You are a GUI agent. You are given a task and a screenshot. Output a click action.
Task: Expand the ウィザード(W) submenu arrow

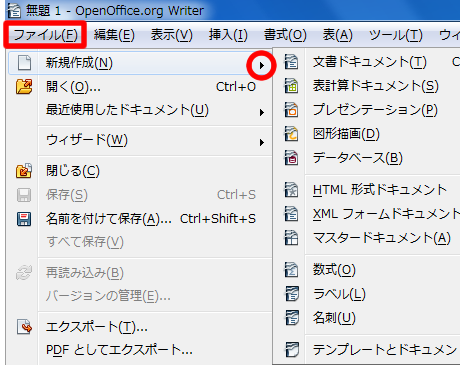tap(262, 143)
